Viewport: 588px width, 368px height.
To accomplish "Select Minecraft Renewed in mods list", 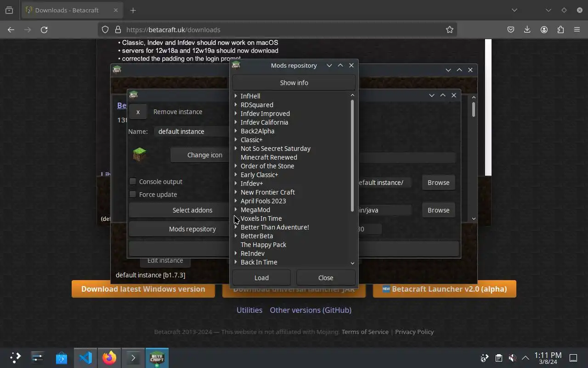I will coord(269,157).
